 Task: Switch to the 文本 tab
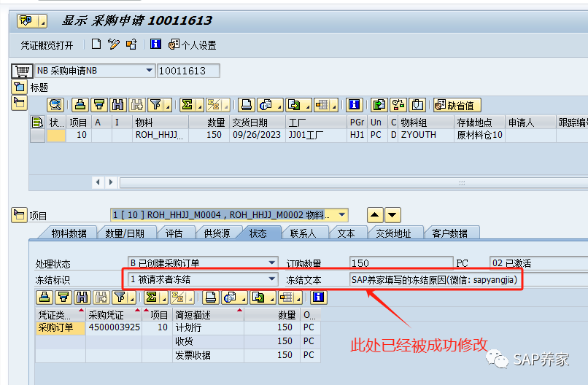tap(346, 233)
